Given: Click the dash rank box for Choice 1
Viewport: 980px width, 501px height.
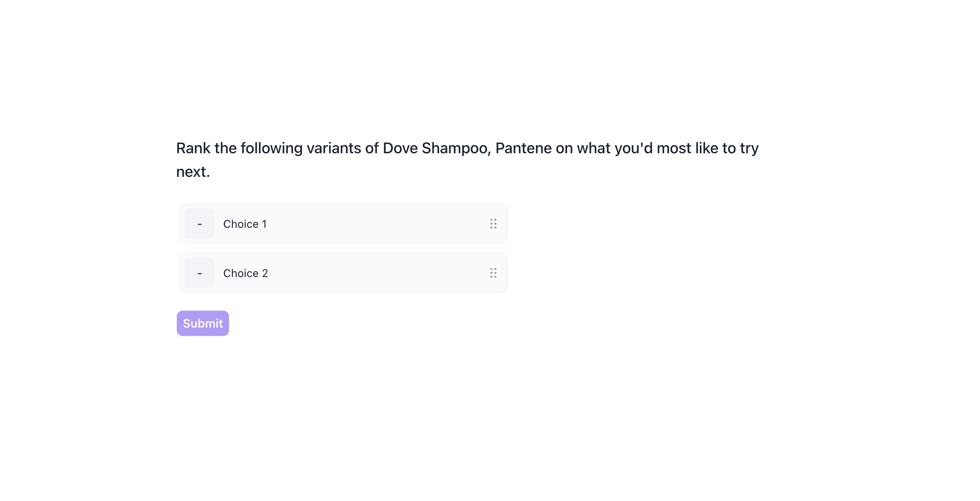Looking at the screenshot, I should coord(200,224).
